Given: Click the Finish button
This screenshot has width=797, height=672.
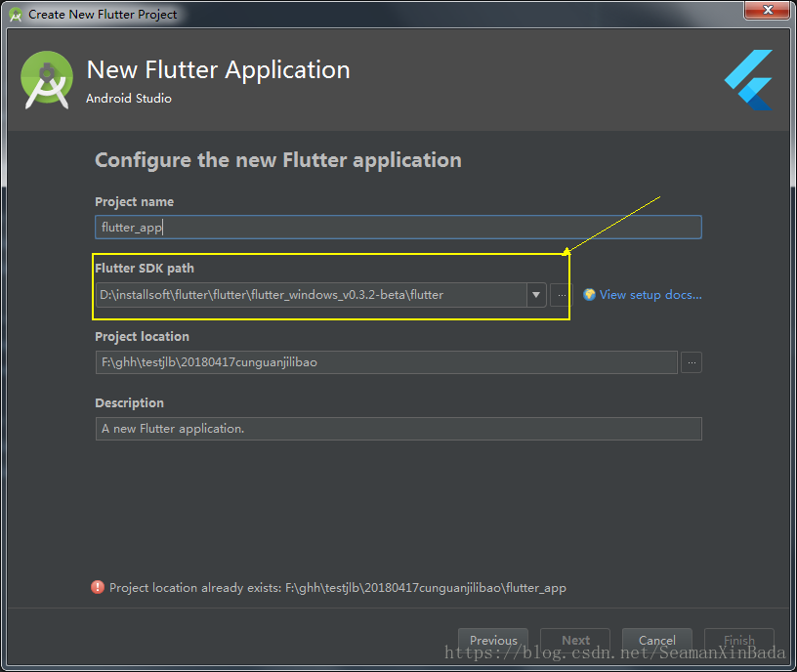Looking at the screenshot, I should pos(739,640).
